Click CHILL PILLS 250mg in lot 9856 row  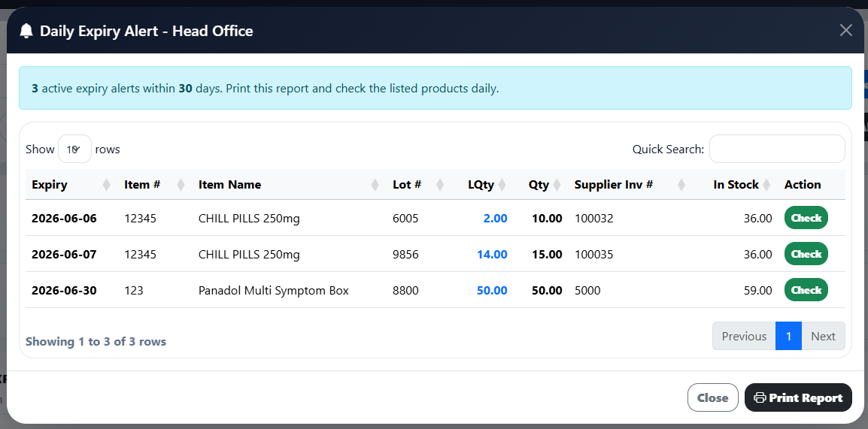[249, 254]
